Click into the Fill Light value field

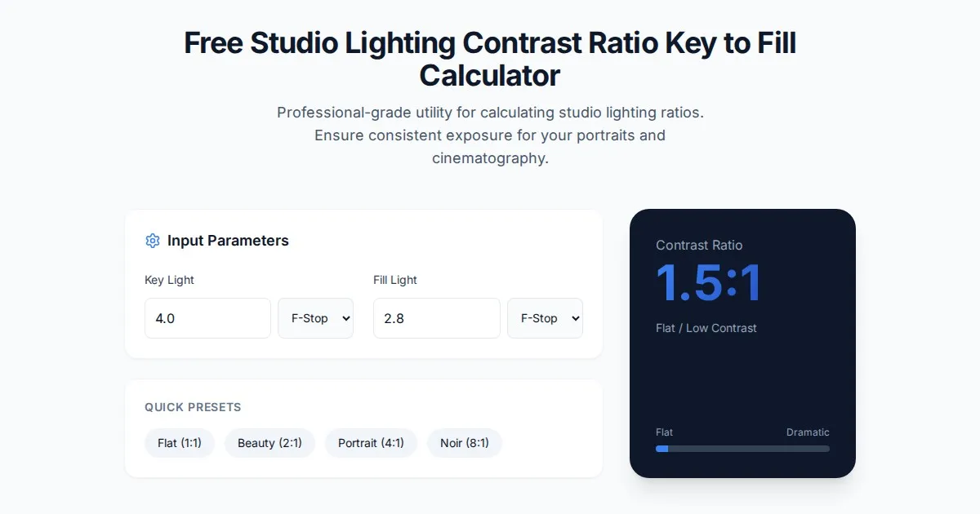point(436,318)
